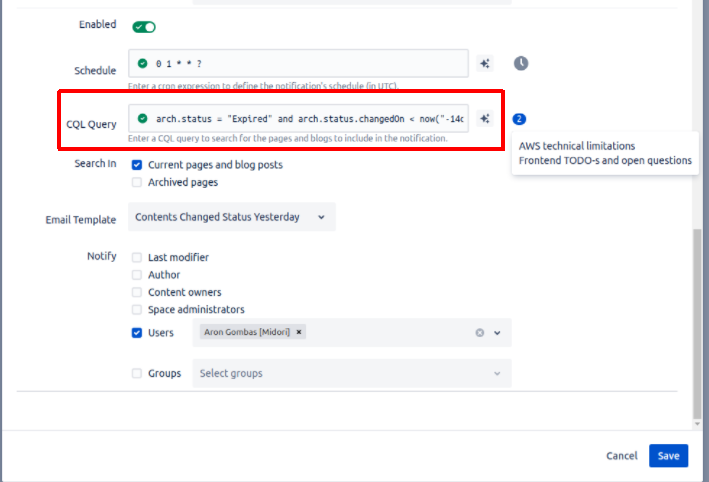Click the Save button

coord(668,456)
